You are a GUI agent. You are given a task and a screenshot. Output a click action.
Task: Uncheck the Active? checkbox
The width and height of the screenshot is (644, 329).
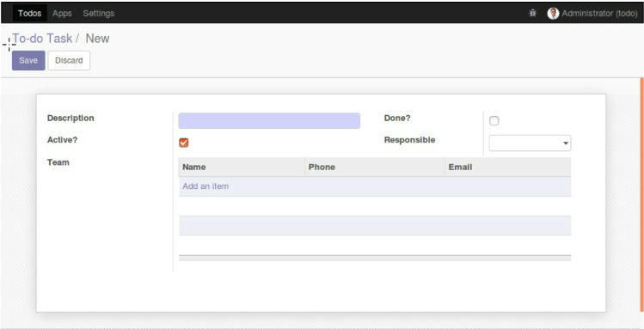coord(184,143)
